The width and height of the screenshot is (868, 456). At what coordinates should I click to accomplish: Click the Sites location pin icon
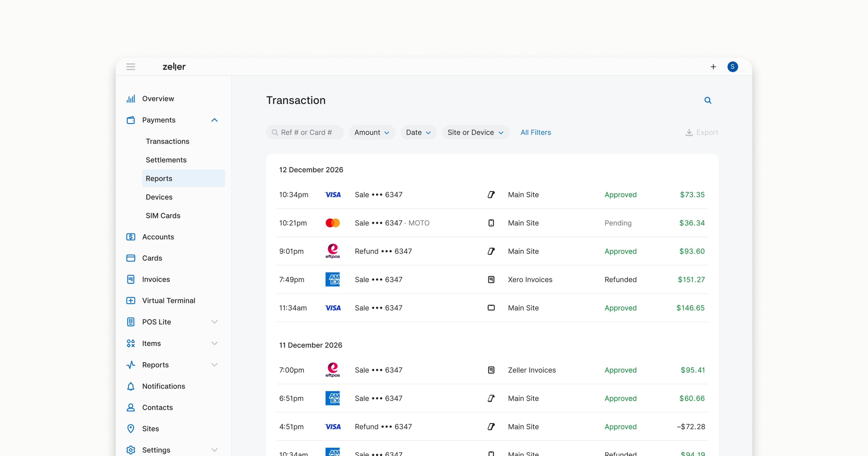[131, 429]
